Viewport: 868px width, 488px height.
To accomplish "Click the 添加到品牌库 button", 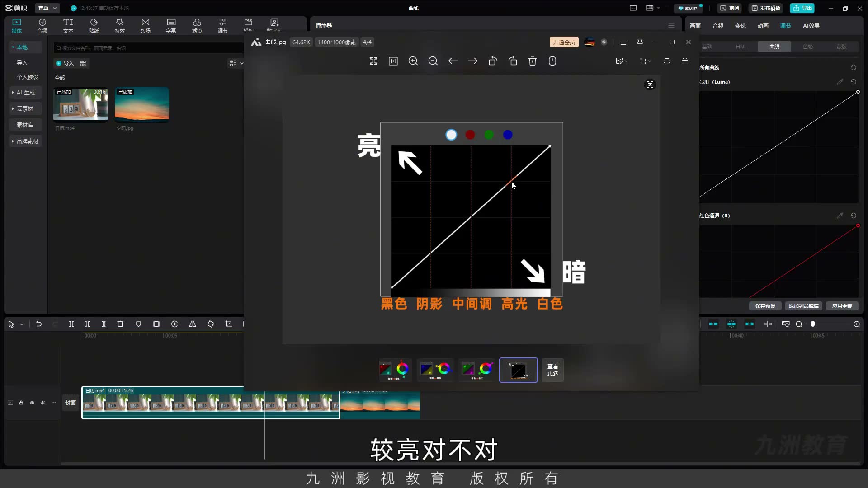I will coord(803,306).
